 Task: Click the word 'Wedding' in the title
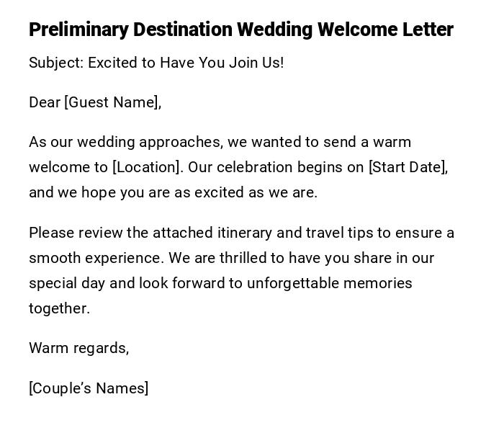point(275,30)
